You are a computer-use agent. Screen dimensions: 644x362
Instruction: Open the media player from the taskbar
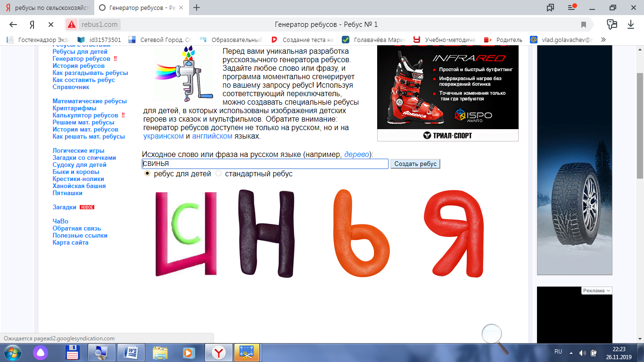click(x=188, y=353)
